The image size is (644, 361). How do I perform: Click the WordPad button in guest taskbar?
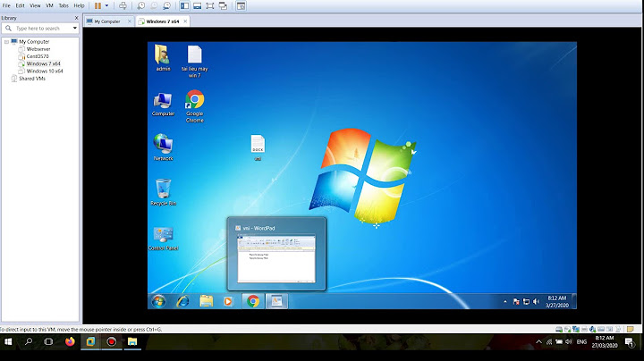pos(276,301)
